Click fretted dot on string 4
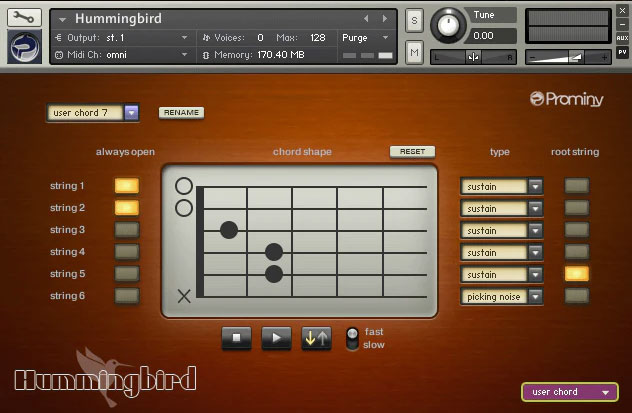This screenshot has width=632, height=413. [274, 252]
